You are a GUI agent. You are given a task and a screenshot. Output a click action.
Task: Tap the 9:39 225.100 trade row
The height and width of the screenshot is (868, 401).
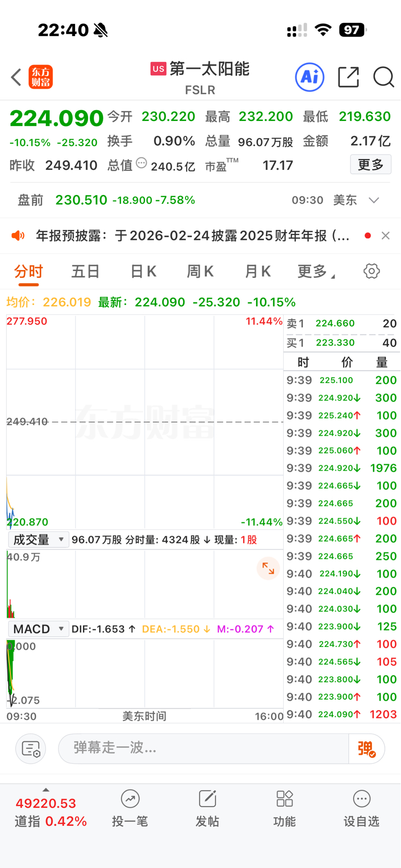pyautogui.click(x=342, y=380)
